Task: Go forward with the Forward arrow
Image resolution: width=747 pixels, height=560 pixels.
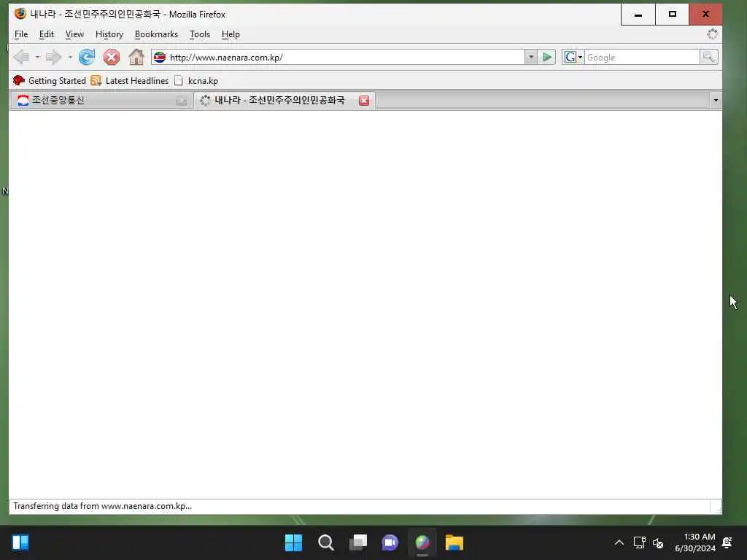Action: [53, 57]
